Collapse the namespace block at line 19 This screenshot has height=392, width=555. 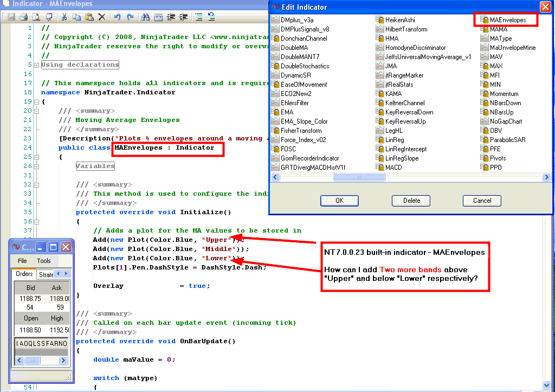pos(36,101)
